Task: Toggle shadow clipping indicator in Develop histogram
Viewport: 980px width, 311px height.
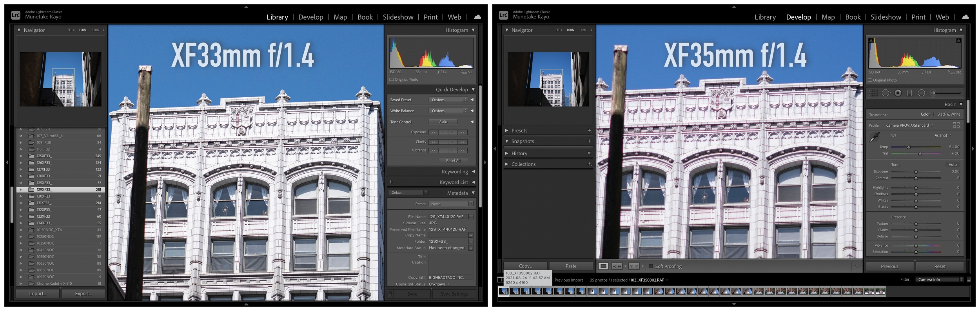Action: (x=871, y=40)
